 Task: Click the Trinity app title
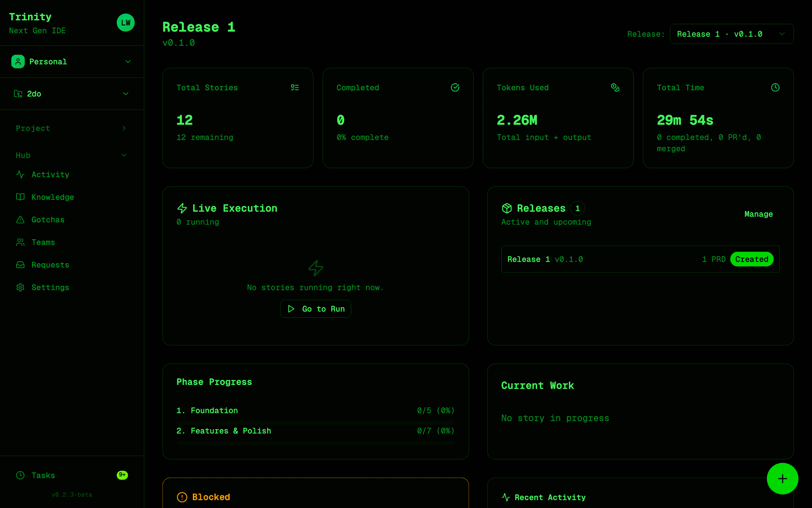coord(30,17)
